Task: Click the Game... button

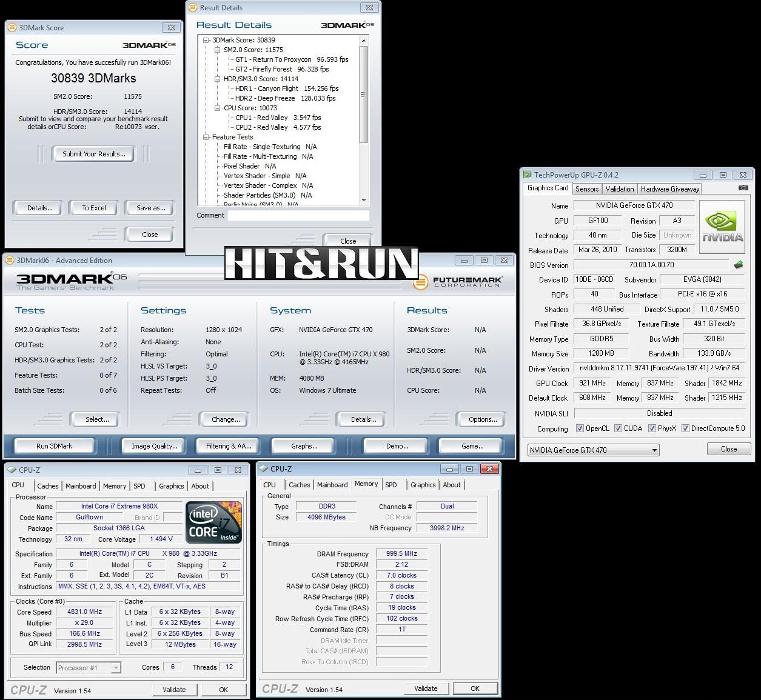Action: [x=472, y=446]
